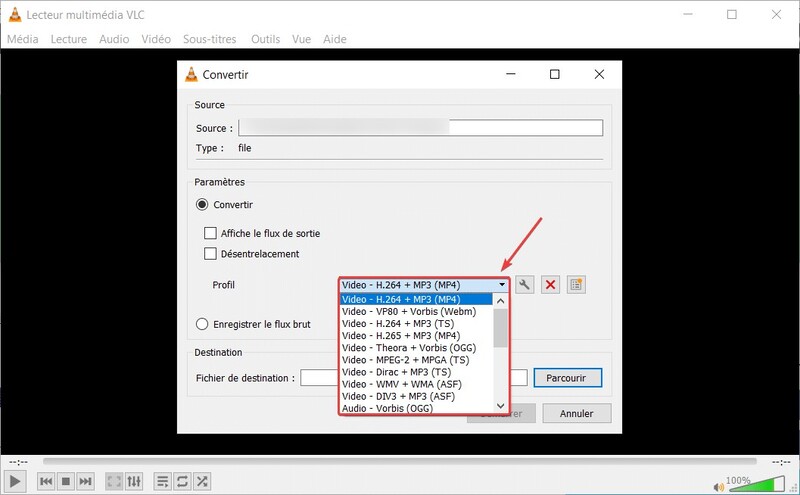The width and height of the screenshot is (800, 495).
Task: Choose Video - H.264 + MP3 (MP4) highlighted entry
Action: pos(416,300)
